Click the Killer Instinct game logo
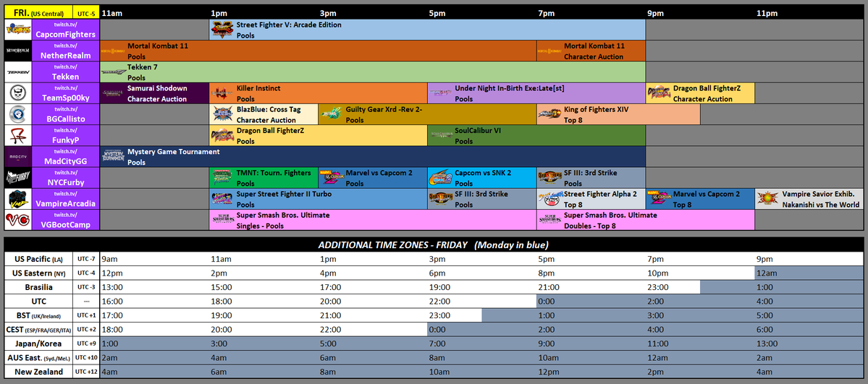 (222, 93)
